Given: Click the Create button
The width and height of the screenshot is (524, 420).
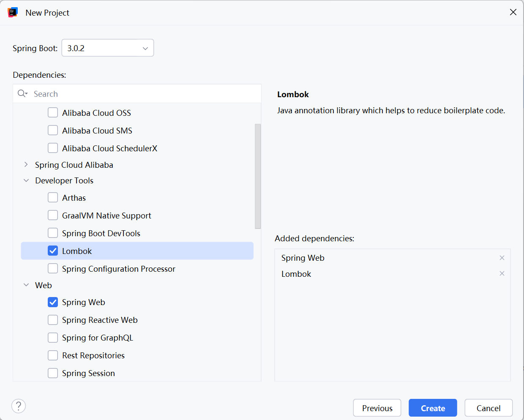Looking at the screenshot, I should coord(433,408).
